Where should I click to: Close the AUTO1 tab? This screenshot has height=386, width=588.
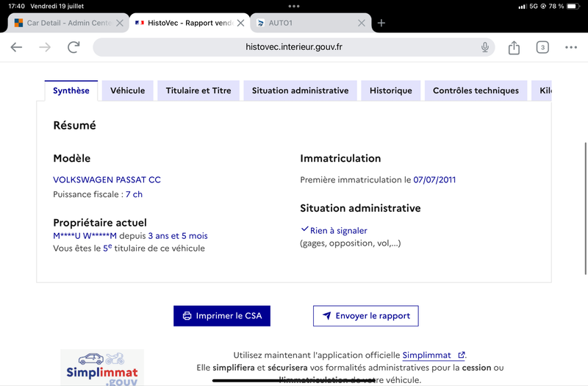pos(362,23)
